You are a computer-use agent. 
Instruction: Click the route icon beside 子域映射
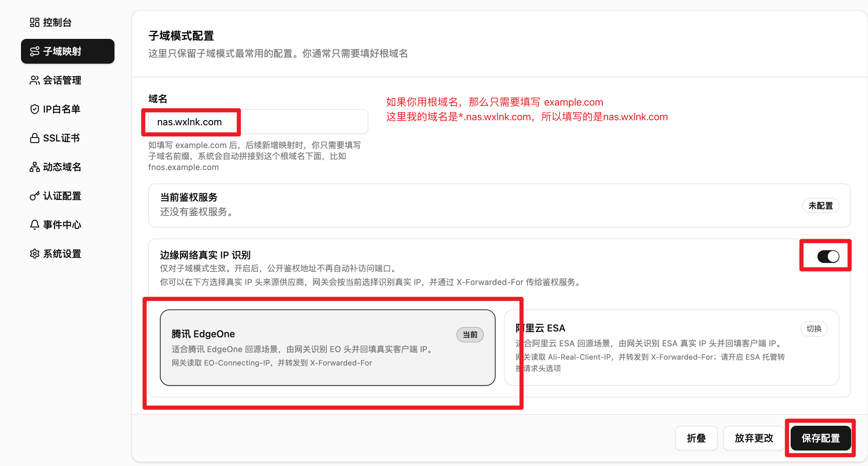tap(34, 51)
